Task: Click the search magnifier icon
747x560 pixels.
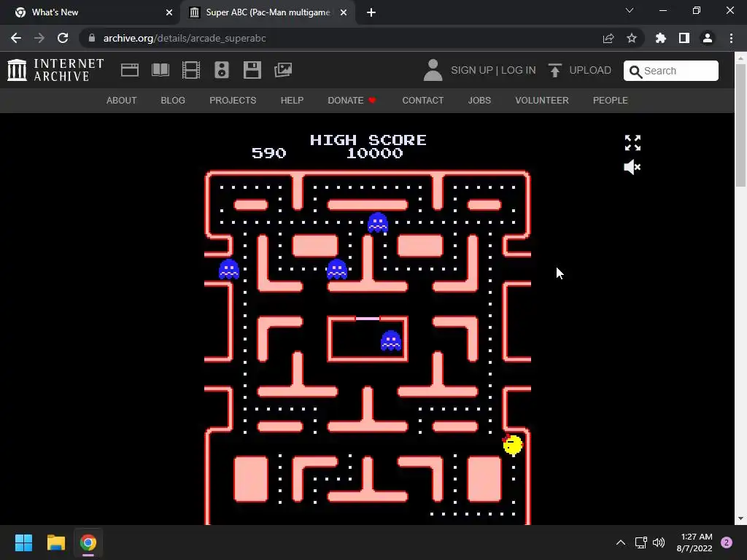Action: click(635, 71)
